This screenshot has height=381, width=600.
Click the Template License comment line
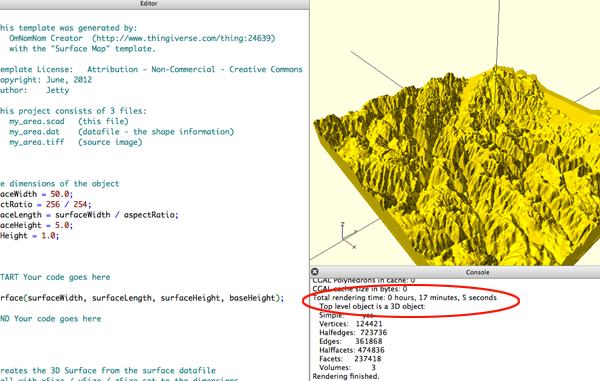click(151, 70)
